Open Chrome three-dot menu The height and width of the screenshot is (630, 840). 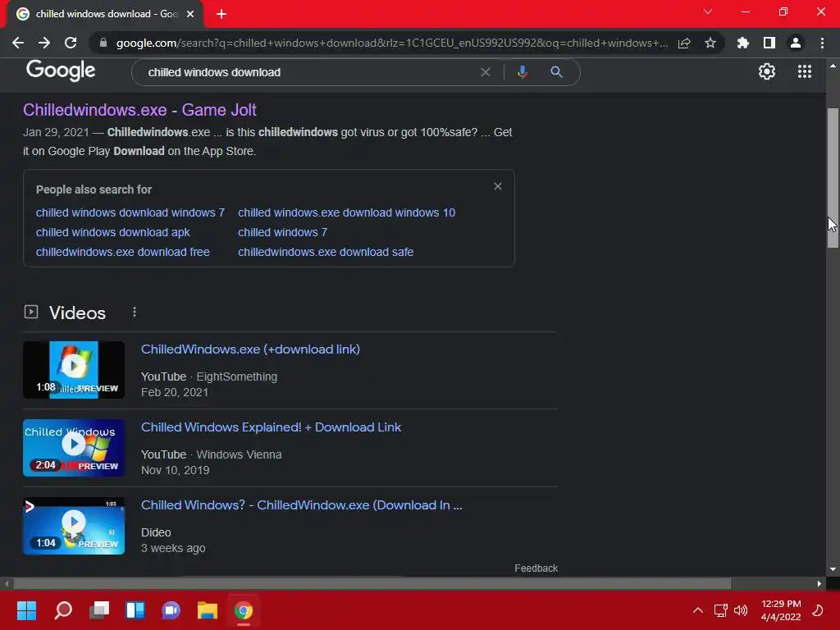(x=822, y=43)
